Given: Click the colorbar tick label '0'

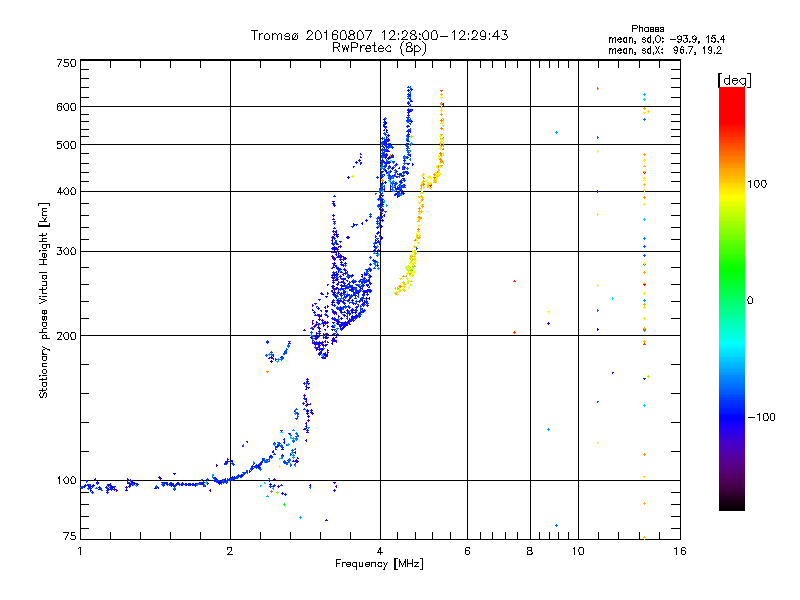Looking at the screenshot, I should tap(750, 301).
